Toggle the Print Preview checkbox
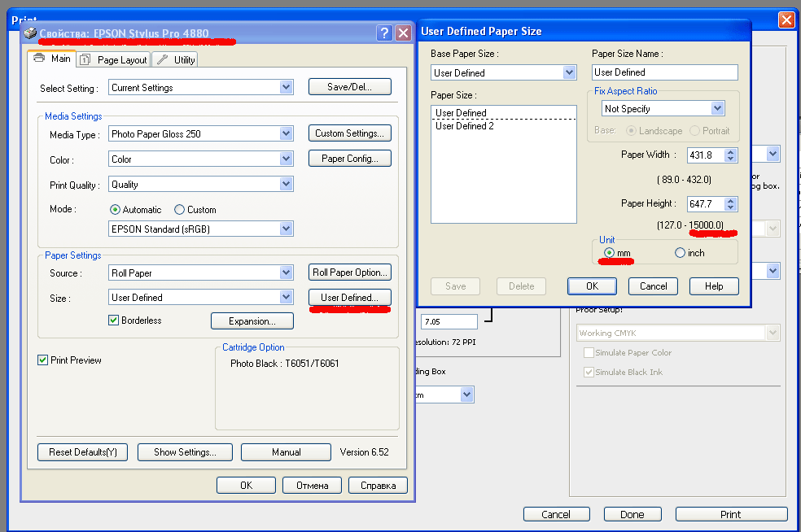Screen dimensions: 801x532 tap(43, 360)
